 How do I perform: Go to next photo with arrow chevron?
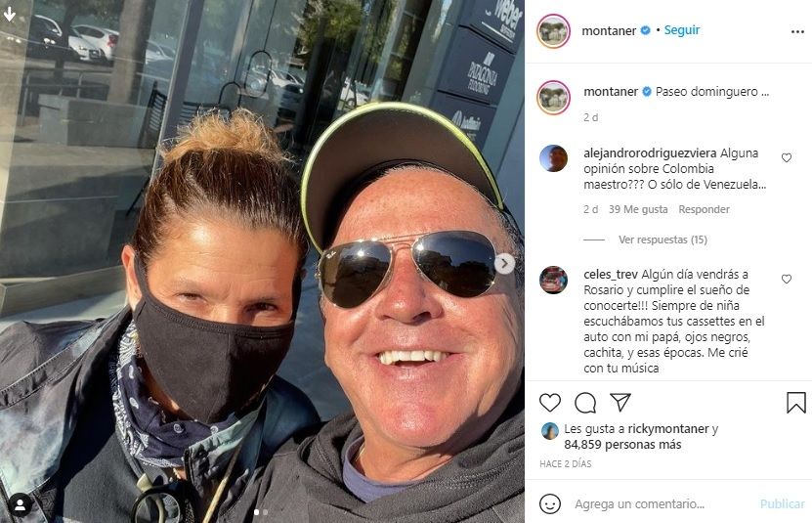504,263
